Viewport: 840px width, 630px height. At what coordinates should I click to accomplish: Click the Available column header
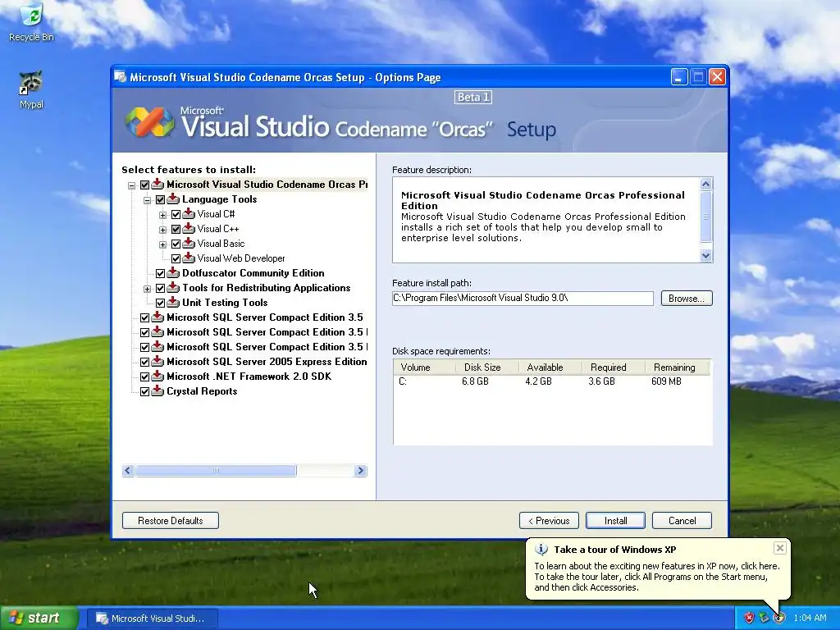[550, 367]
